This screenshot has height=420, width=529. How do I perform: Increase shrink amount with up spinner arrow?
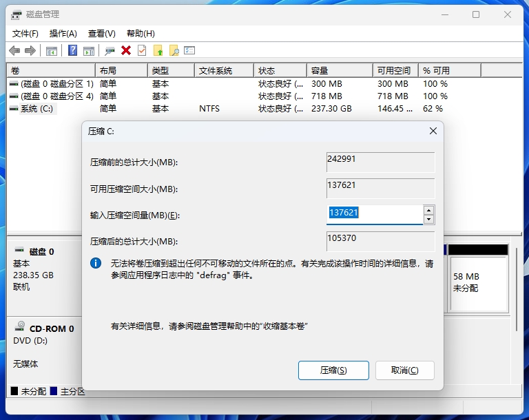[428, 210]
